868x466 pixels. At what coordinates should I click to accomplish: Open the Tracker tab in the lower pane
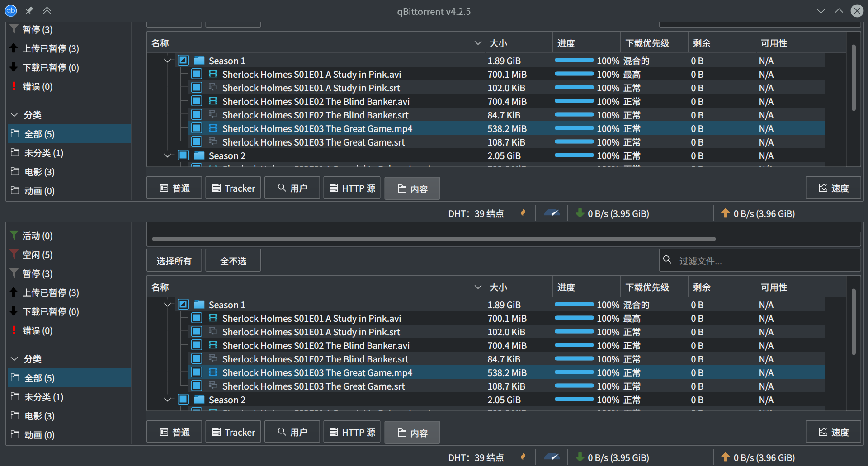233,432
